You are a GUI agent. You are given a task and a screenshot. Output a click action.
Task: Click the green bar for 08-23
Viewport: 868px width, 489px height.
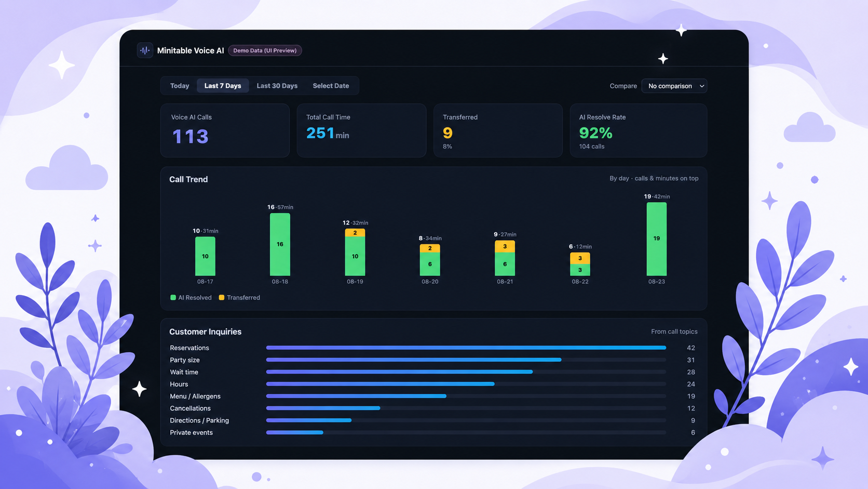(657, 239)
